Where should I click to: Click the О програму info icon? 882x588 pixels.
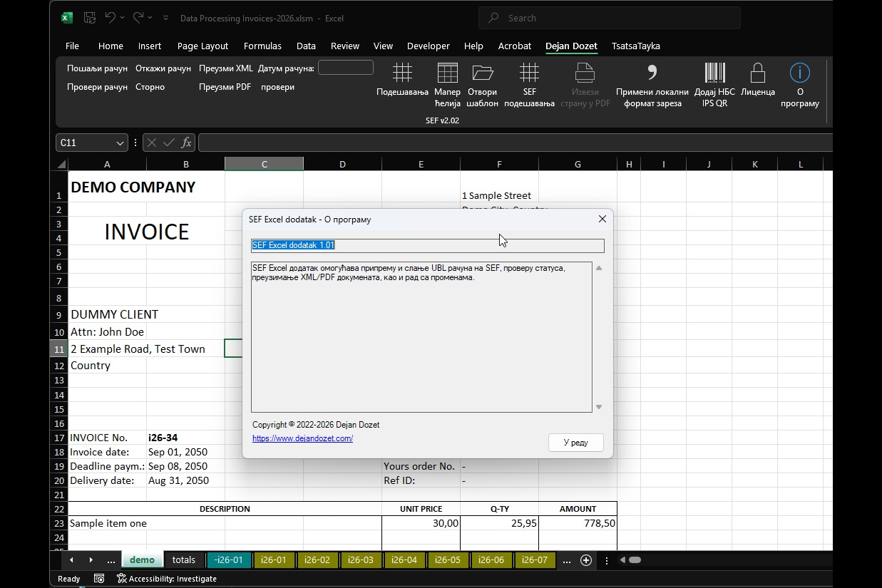800,85
